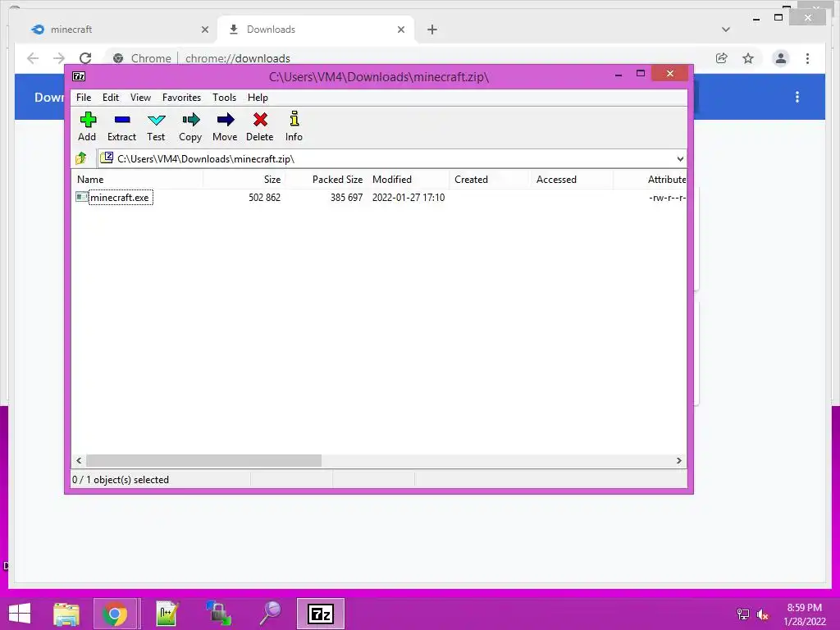This screenshot has height=630, width=840.
Task: Choose the Move toolbar icon
Action: (x=225, y=126)
